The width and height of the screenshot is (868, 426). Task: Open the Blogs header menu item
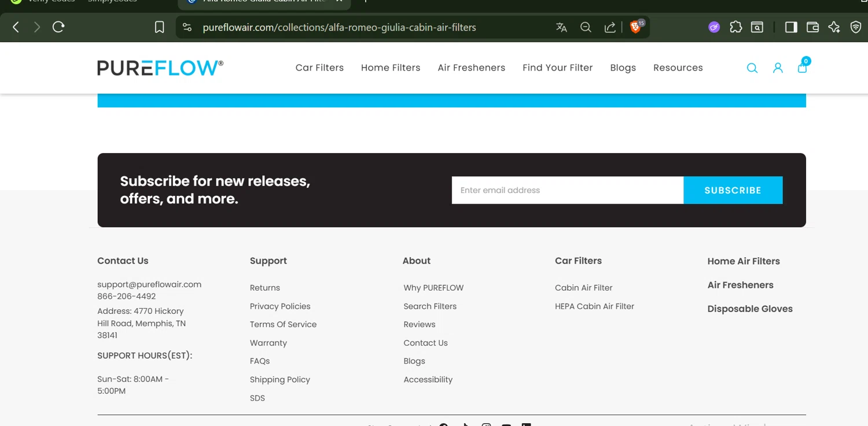pos(623,68)
